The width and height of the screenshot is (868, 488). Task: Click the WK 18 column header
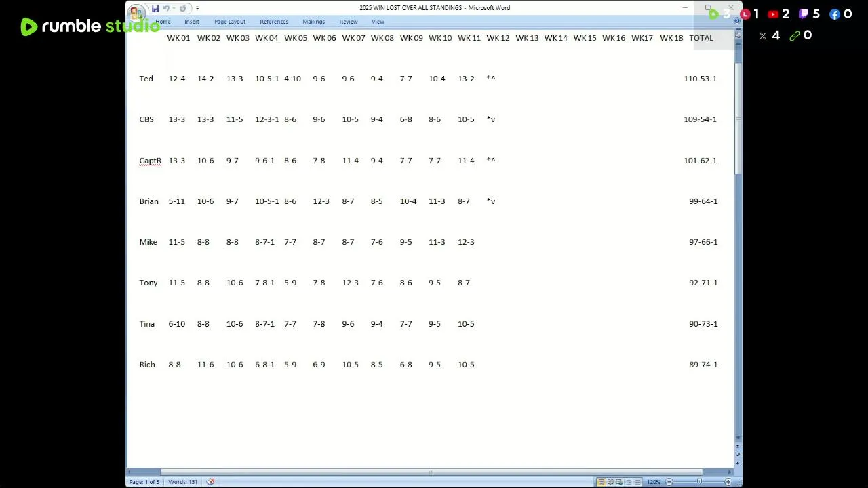[671, 38]
